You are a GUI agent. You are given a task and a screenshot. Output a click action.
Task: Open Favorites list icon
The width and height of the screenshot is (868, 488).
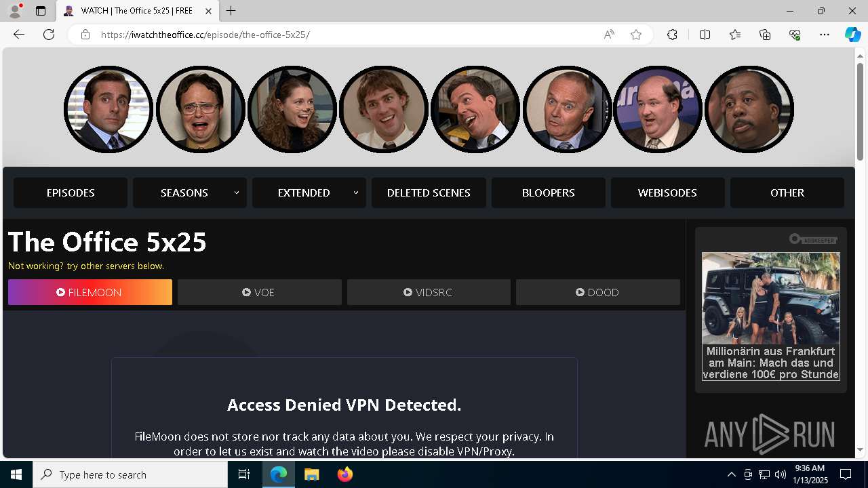click(735, 35)
